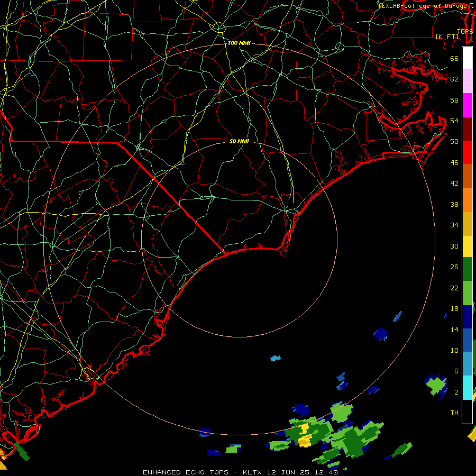476x476 pixels.
Task: Click the navy blue legend band
Action: coord(467,317)
